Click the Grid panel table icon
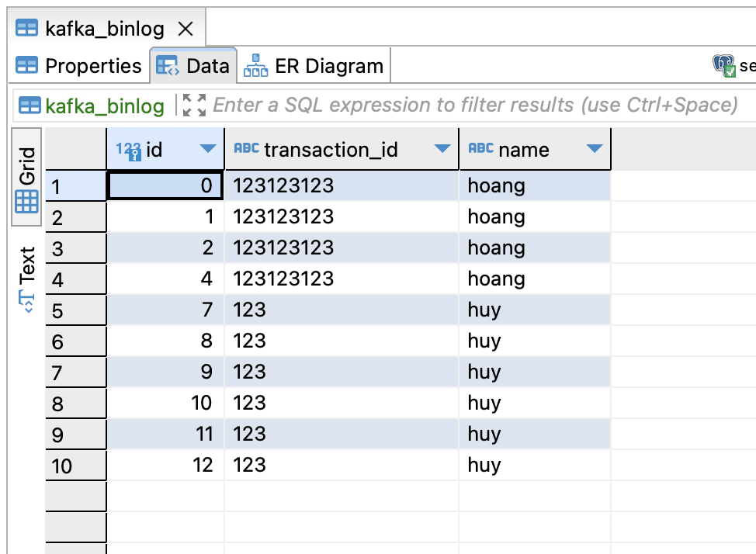This screenshot has width=756, height=554. [x=26, y=202]
